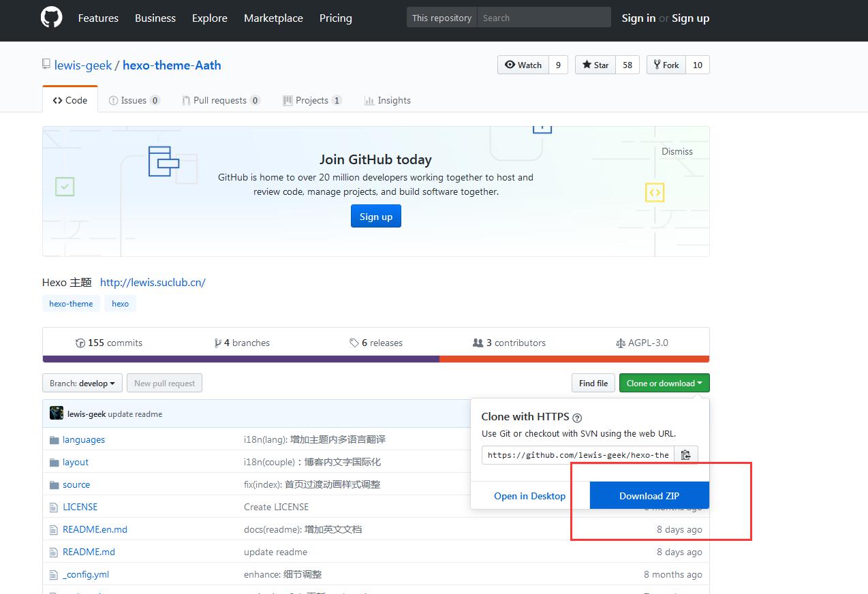Click the lewis-geek avatar in commit row
The height and width of the screenshot is (594, 868).
57,413
